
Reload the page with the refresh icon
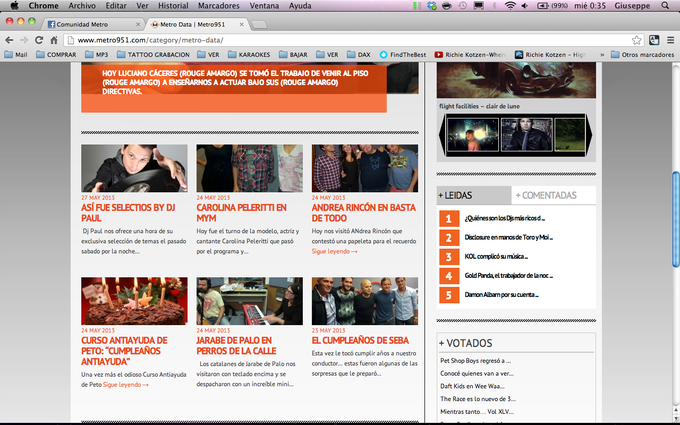point(39,40)
